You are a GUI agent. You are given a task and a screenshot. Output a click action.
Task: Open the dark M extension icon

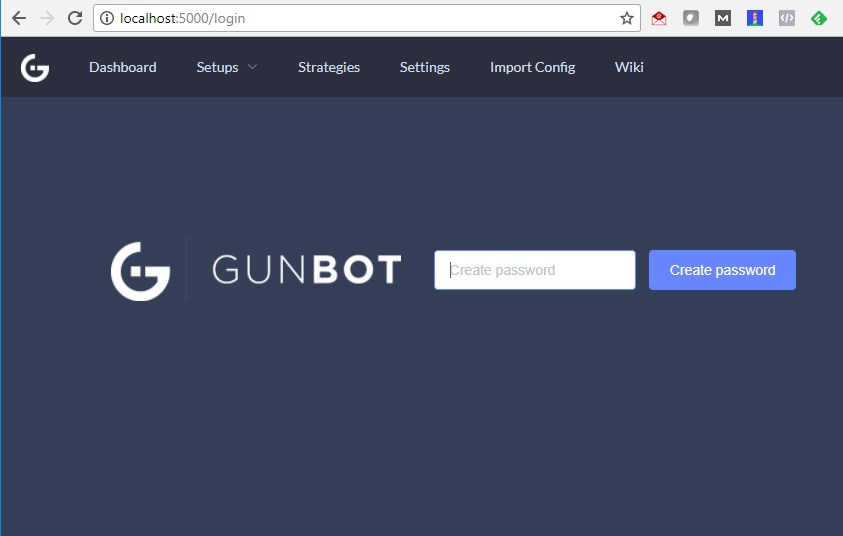coord(723,18)
